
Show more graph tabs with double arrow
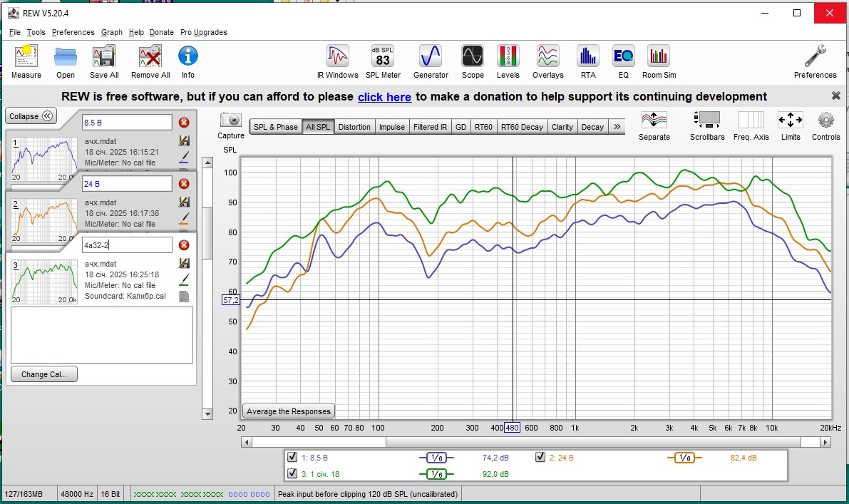[x=617, y=127]
